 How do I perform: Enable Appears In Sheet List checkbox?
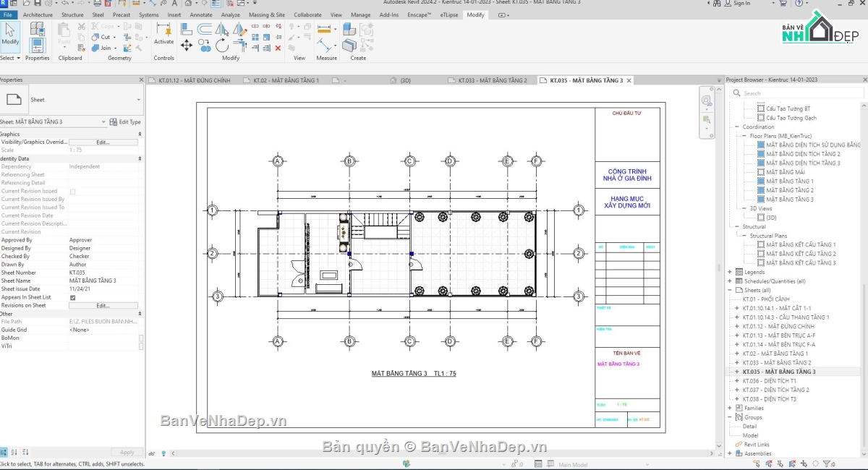72,296
